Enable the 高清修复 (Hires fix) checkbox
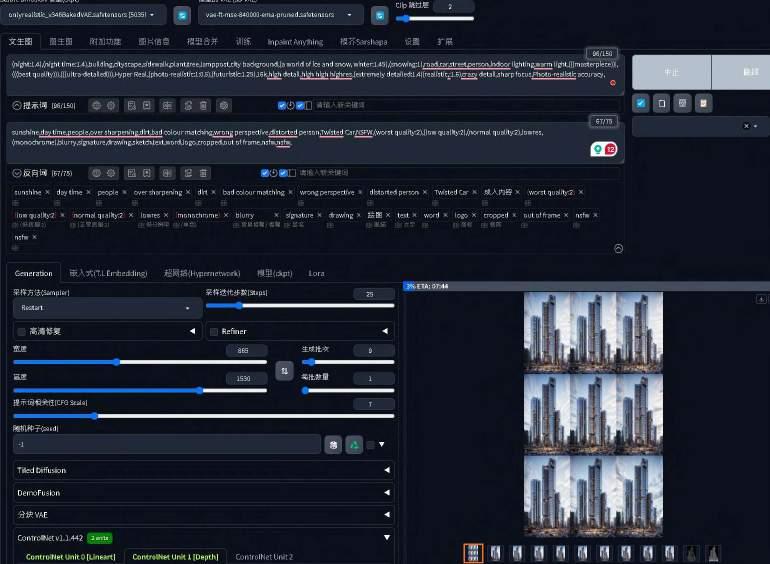Image resolution: width=770 pixels, height=564 pixels. pyautogui.click(x=22, y=332)
